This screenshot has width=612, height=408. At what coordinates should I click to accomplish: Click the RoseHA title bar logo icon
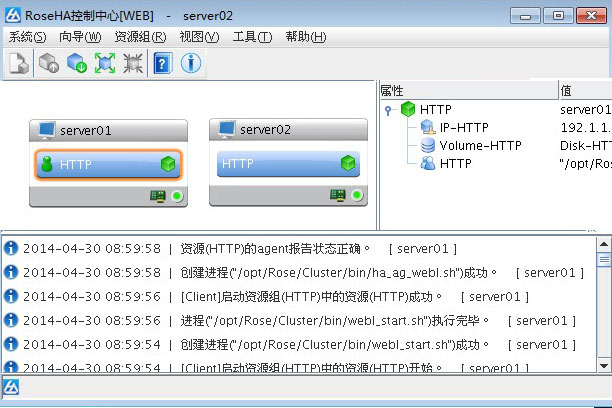coord(13,16)
